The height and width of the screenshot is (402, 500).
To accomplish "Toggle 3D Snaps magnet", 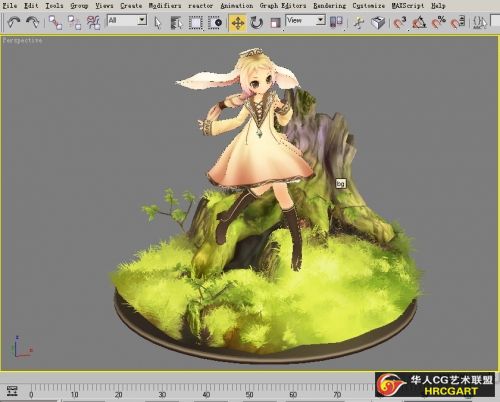I will pyautogui.click(x=399, y=22).
